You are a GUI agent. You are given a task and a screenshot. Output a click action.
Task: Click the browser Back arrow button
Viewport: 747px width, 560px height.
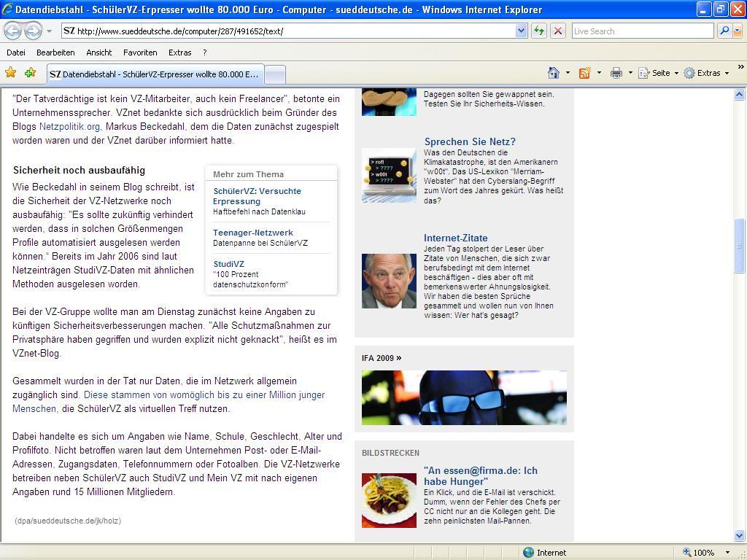click(x=12, y=31)
